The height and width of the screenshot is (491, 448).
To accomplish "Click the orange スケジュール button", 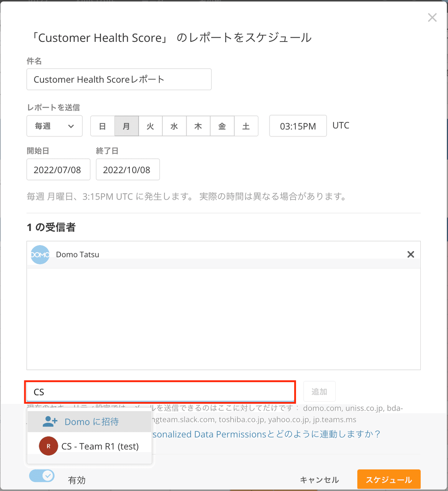I will click(x=389, y=479).
